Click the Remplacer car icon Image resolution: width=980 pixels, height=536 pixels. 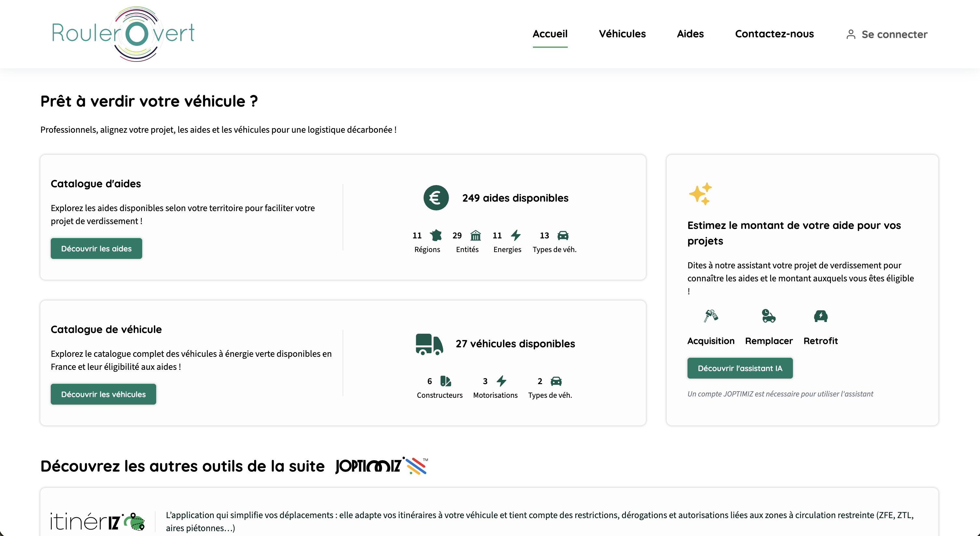769,316
